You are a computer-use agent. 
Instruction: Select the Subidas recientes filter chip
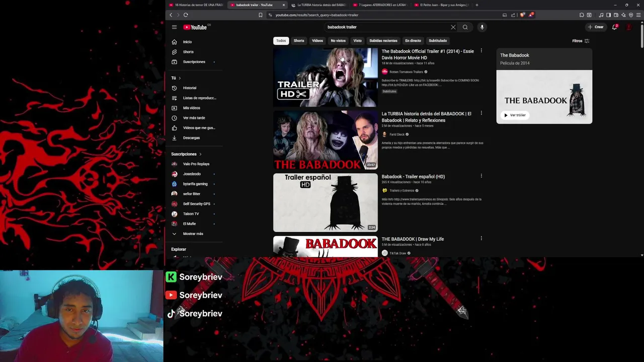(x=383, y=41)
